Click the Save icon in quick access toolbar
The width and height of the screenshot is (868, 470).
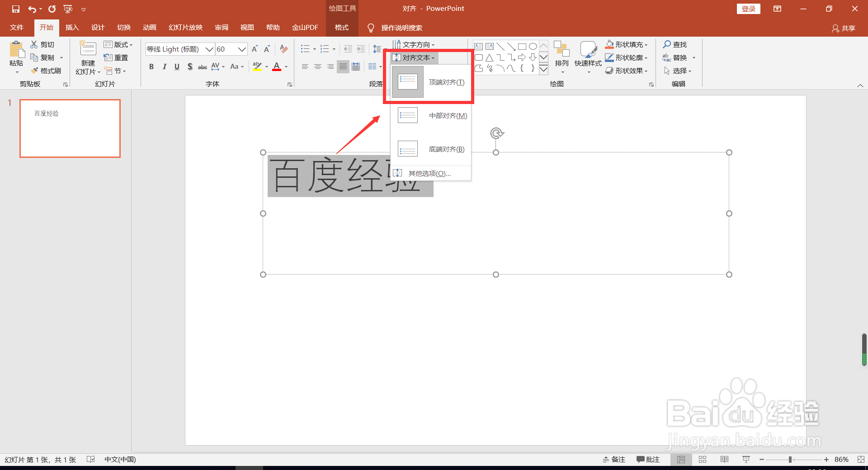[x=16, y=9]
